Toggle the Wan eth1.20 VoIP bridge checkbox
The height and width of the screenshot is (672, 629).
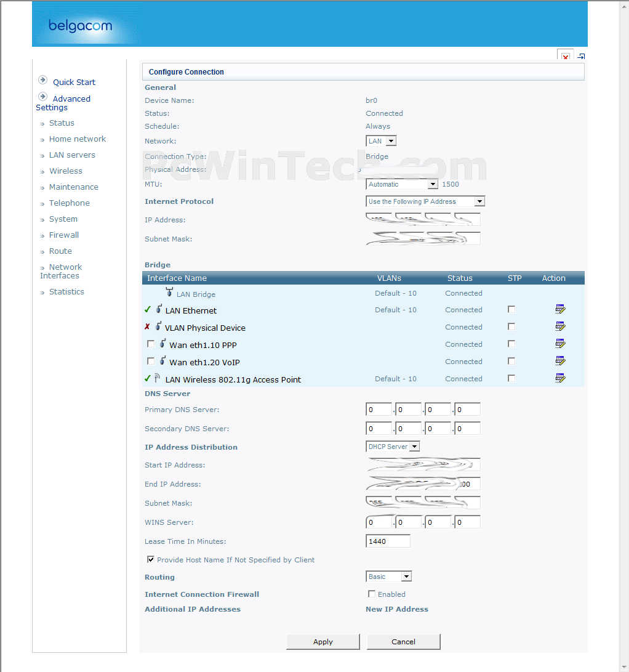tap(151, 361)
